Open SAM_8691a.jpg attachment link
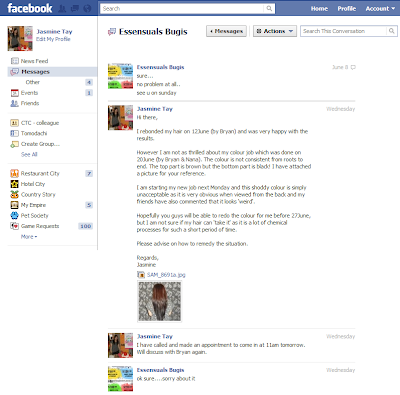Screen dimensions: 400x395 166,275
